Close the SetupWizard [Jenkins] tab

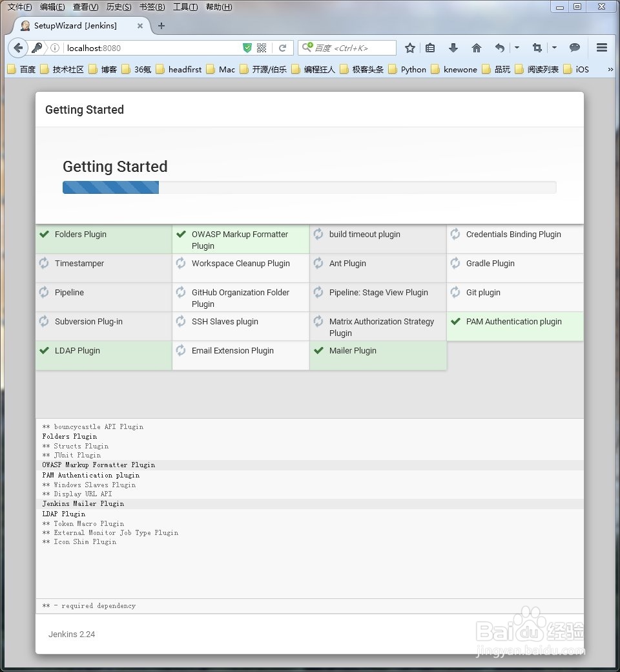pyautogui.click(x=139, y=26)
